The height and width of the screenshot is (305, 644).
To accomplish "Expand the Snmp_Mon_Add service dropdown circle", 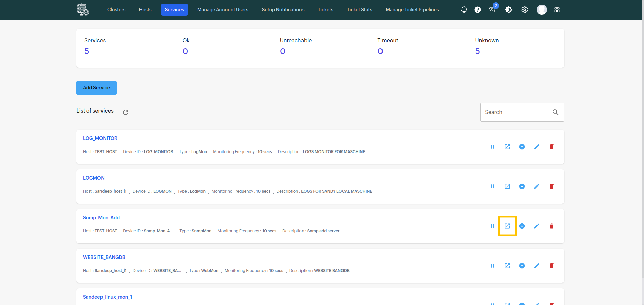I will pos(522,226).
